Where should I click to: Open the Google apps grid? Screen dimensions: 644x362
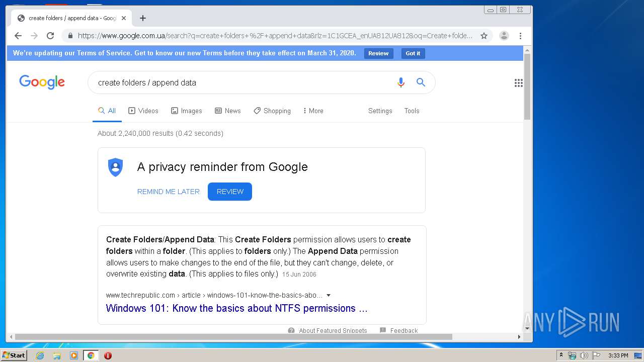click(518, 83)
